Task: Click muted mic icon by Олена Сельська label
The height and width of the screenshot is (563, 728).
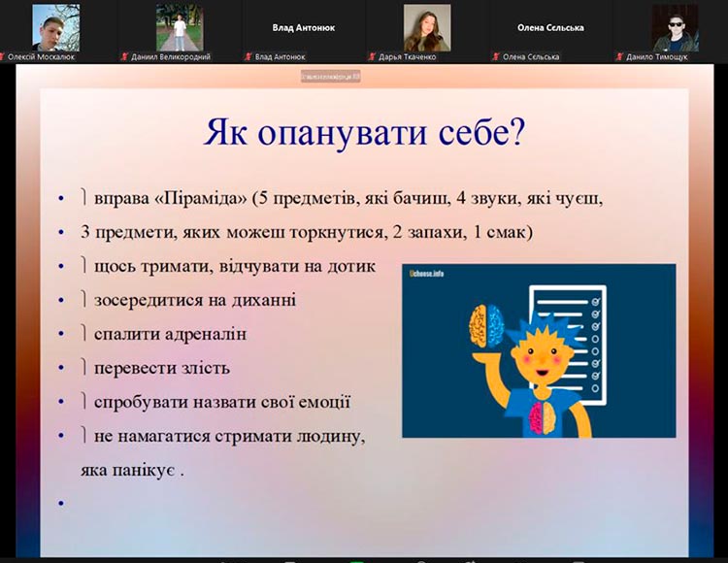Action: pos(495,56)
